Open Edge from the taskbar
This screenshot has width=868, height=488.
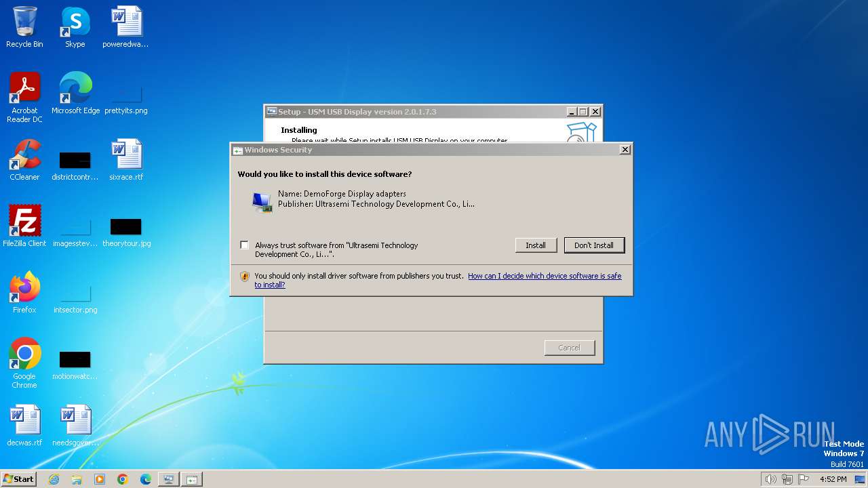146,479
